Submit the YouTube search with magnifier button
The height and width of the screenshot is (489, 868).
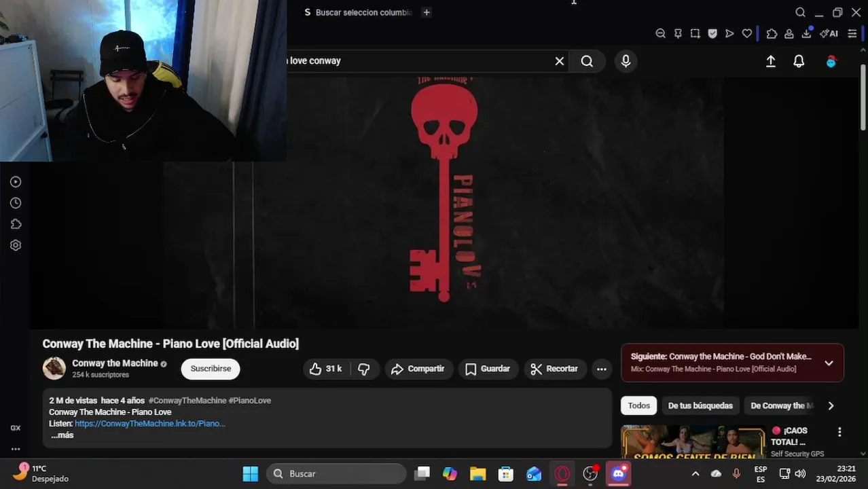(587, 61)
